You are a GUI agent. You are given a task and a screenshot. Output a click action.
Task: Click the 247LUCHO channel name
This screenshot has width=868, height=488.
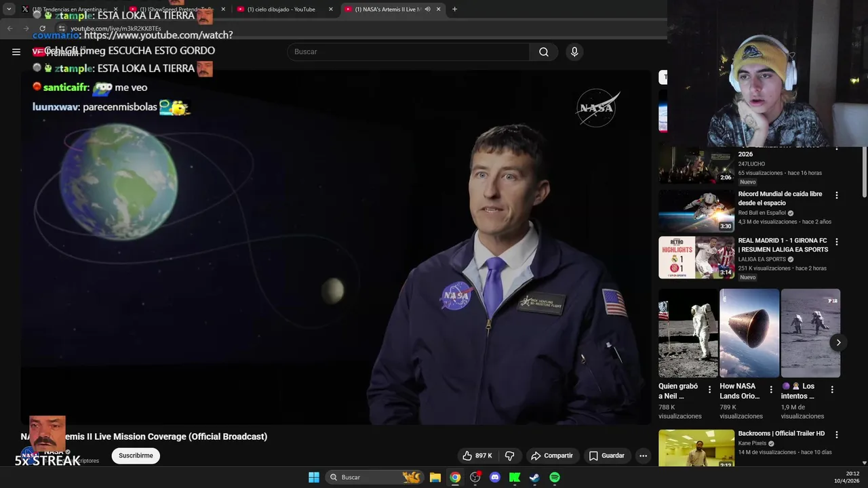click(x=751, y=164)
